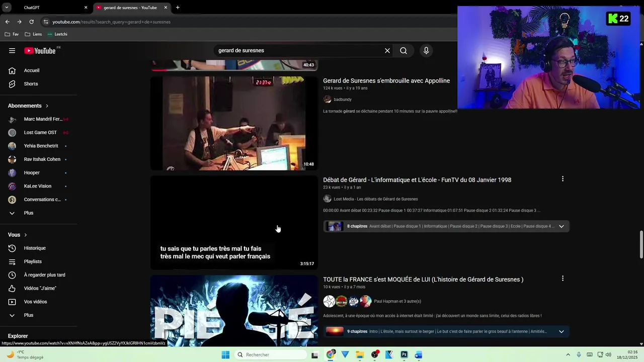Click the 8 chapitres chapter thumbnail
This screenshot has height=362, width=644.
[335, 226]
